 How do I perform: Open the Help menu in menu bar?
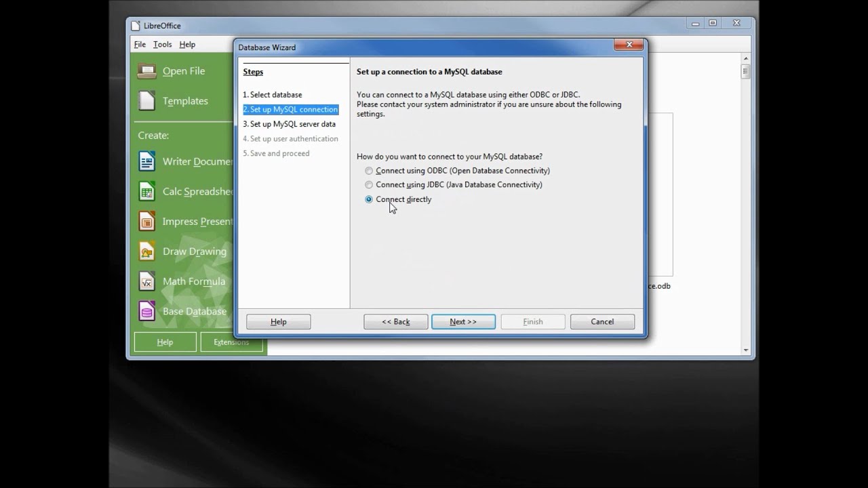187,44
